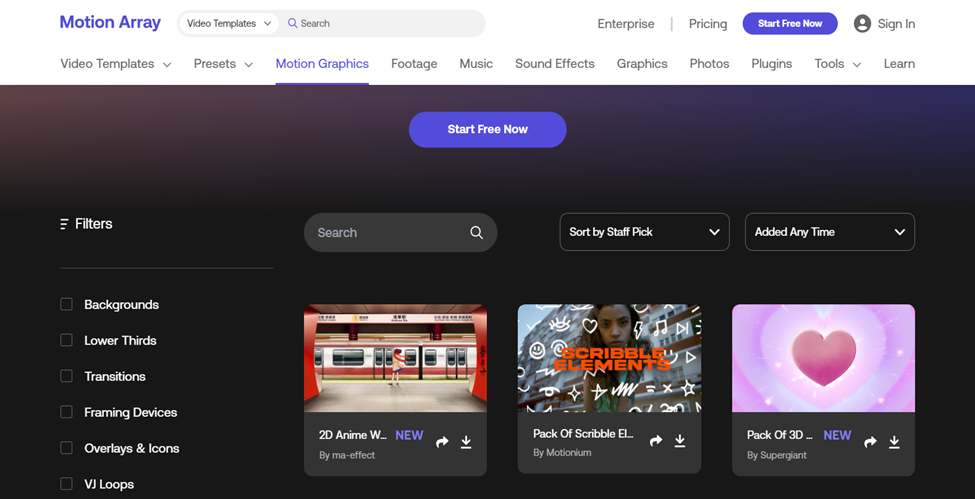Toggle the Overlays & Icons filter checkbox
Image resolution: width=975 pixels, height=499 pixels.
click(x=67, y=448)
